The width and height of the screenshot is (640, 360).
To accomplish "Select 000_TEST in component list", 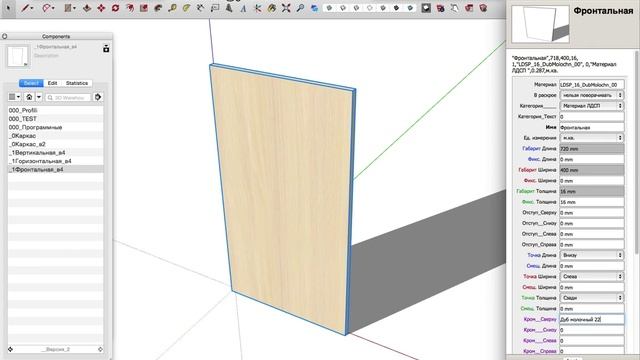I will point(56,119).
